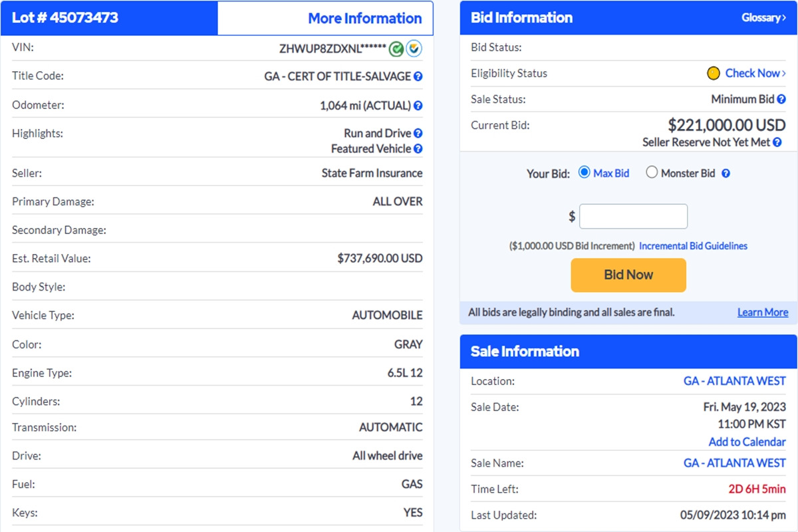Screen dimensions: 798x532
Task: Click Add to Calendar link
Action: [x=747, y=442]
